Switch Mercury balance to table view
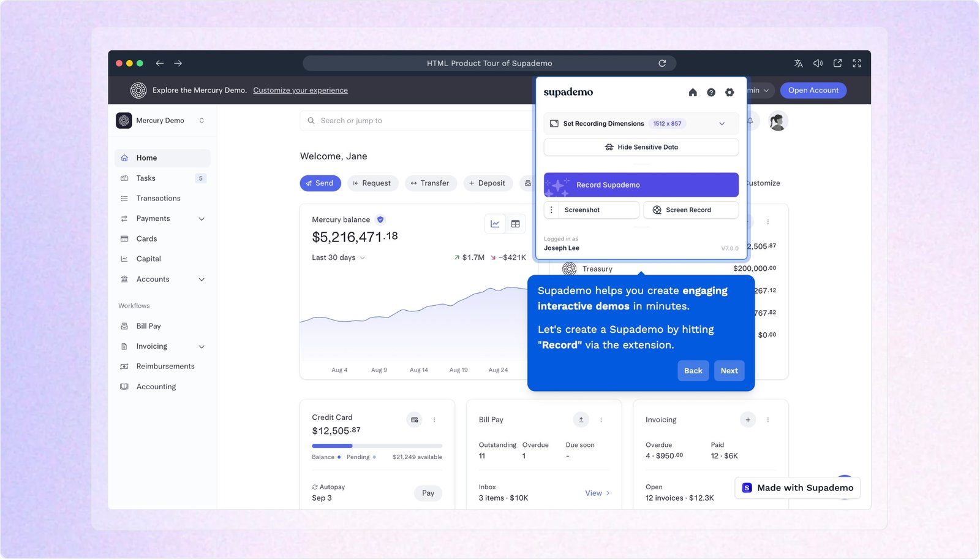The width and height of the screenshot is (980, 559). tap(516, 224)
